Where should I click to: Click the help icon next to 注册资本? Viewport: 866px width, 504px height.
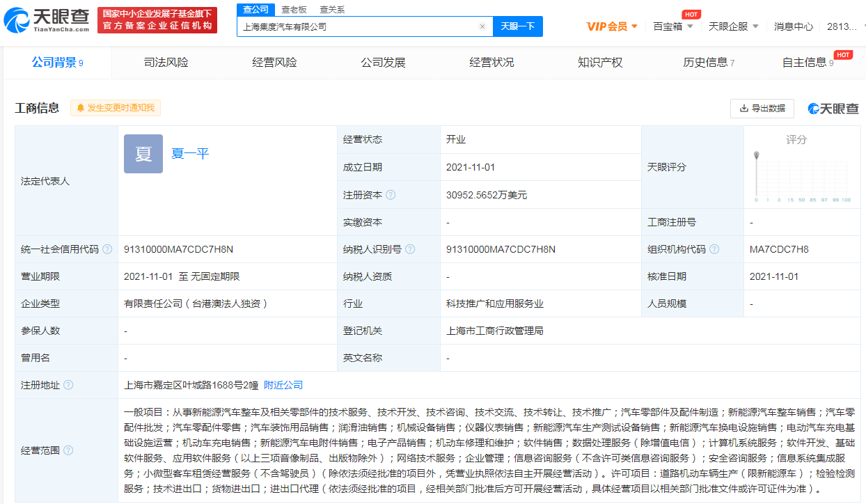[391, 195]
